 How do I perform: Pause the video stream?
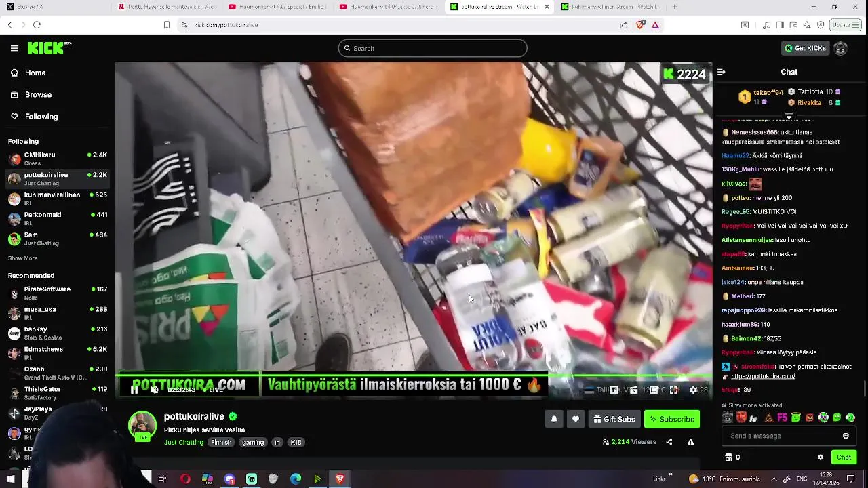tap(134, 390)
